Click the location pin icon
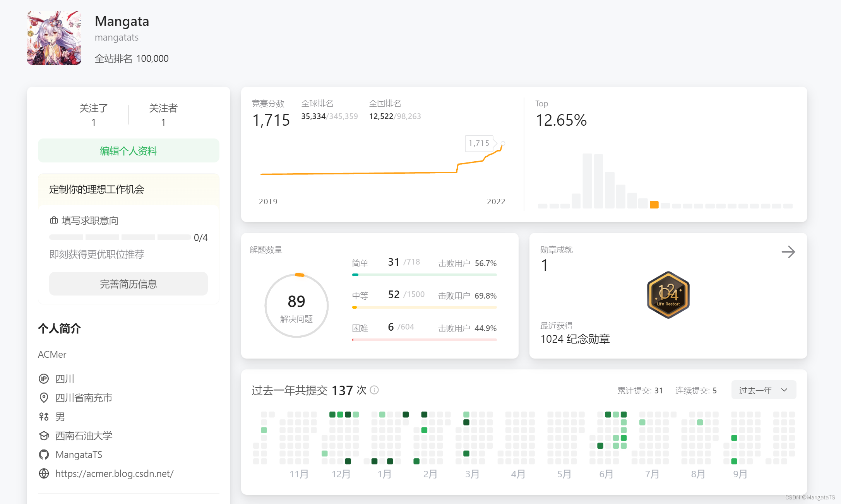This screenshot has height=504, width=841. 44,398
